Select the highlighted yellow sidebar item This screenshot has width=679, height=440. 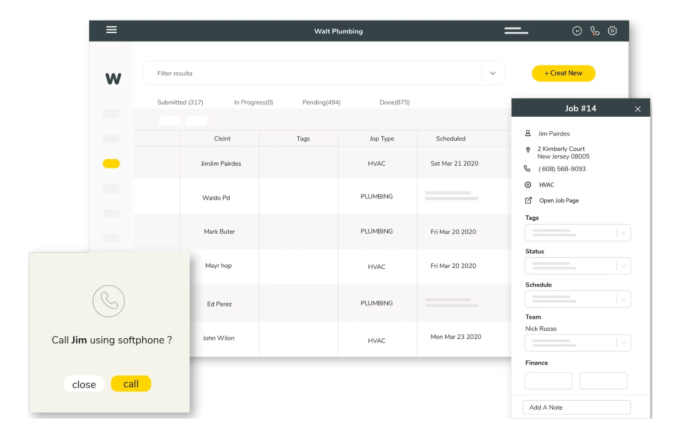click(111, 163)
